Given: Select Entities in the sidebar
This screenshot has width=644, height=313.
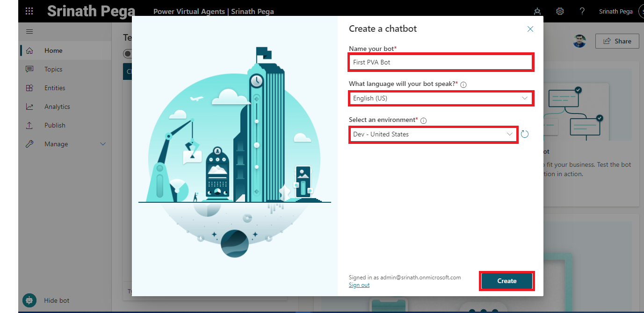Looking at the screenshot, I should tap(55, 88).
